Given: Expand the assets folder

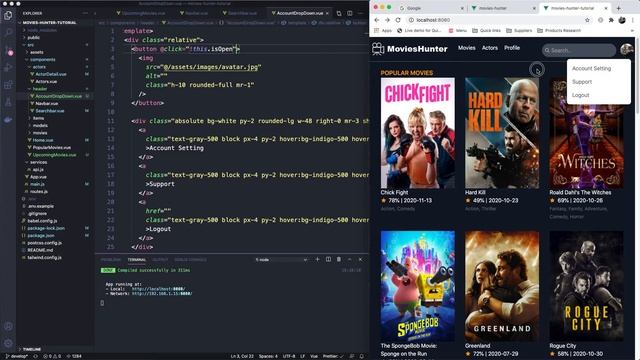Looking at the screenshot, I should (36, 52).
